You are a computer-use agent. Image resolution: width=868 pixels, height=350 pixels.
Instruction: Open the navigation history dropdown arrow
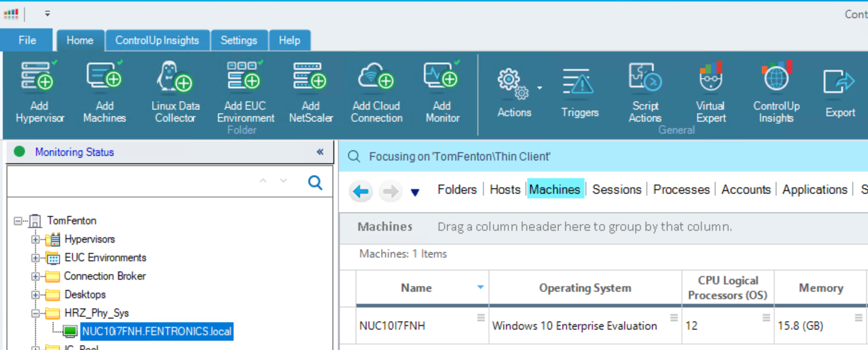pos(415,193)
